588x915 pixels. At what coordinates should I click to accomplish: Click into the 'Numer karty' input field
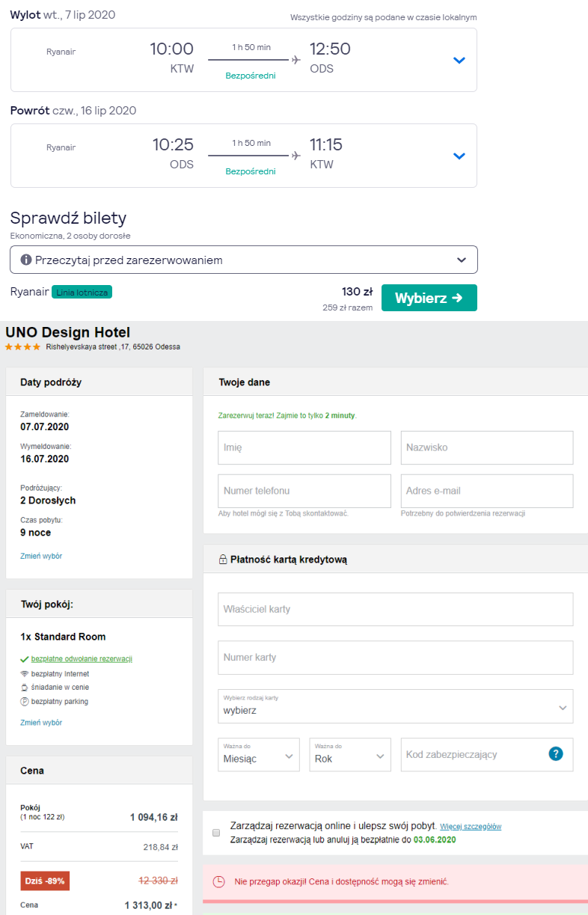[x=395, y=658]
